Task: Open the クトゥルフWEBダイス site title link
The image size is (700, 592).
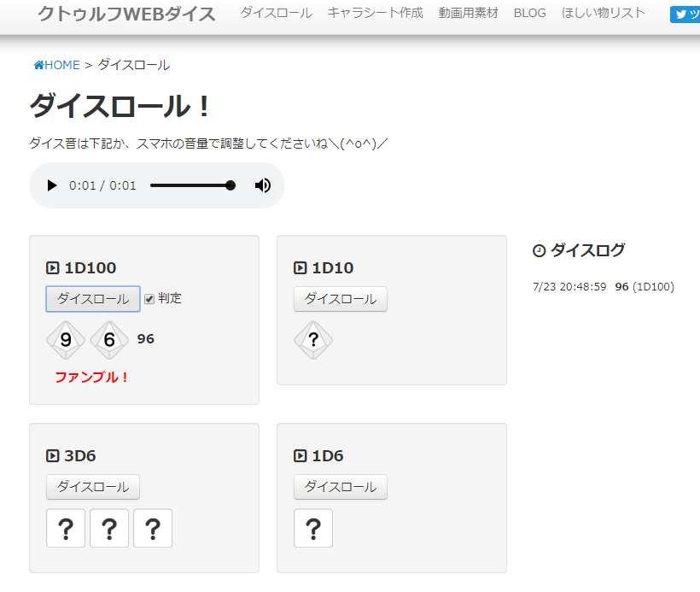Action: 126,14
